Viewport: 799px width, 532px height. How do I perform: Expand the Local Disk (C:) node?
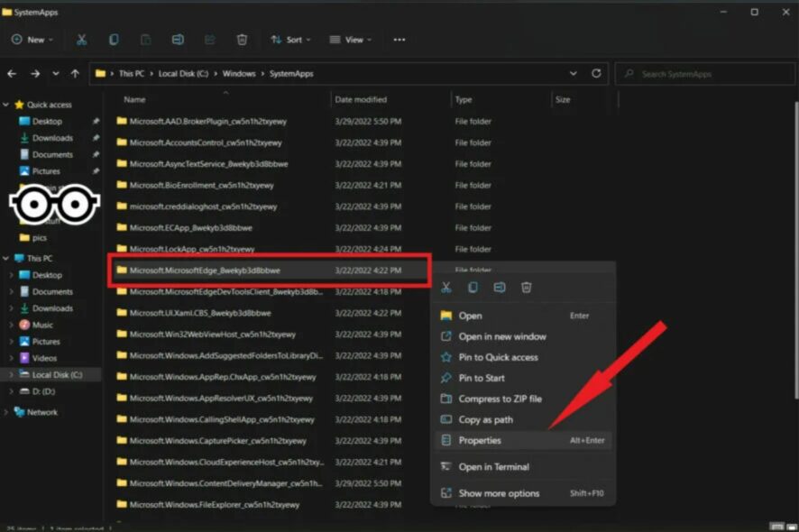pos(11,374)
